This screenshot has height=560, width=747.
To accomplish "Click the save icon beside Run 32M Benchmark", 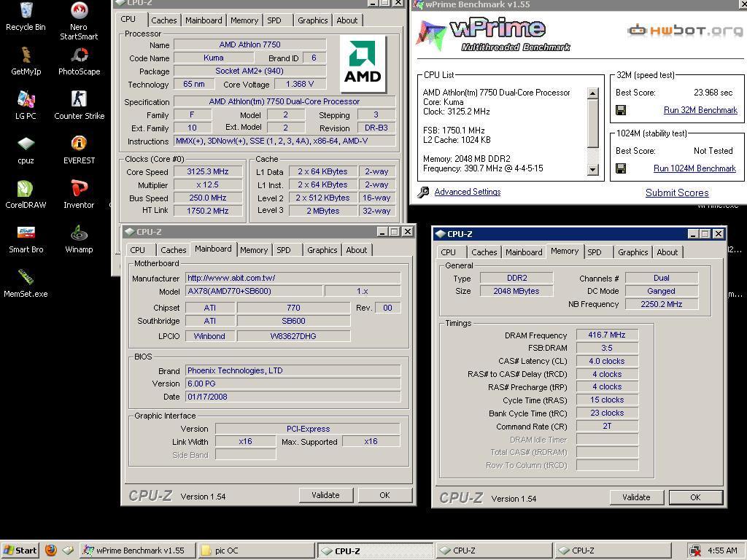I will (x=621, y=111).
